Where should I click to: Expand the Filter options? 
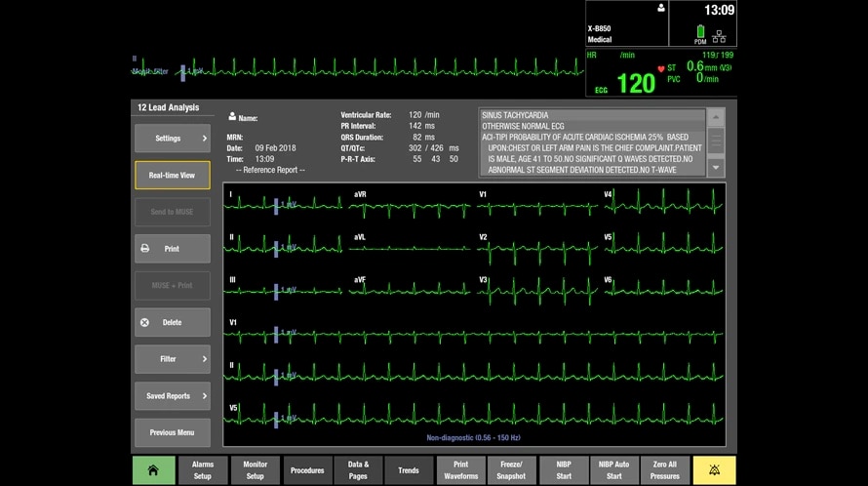172,359
